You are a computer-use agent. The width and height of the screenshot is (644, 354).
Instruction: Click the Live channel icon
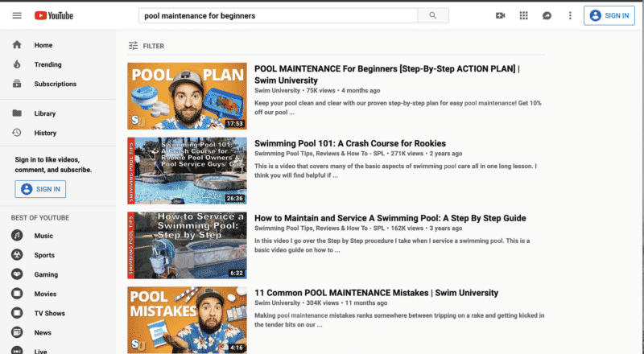coord(17,350)
